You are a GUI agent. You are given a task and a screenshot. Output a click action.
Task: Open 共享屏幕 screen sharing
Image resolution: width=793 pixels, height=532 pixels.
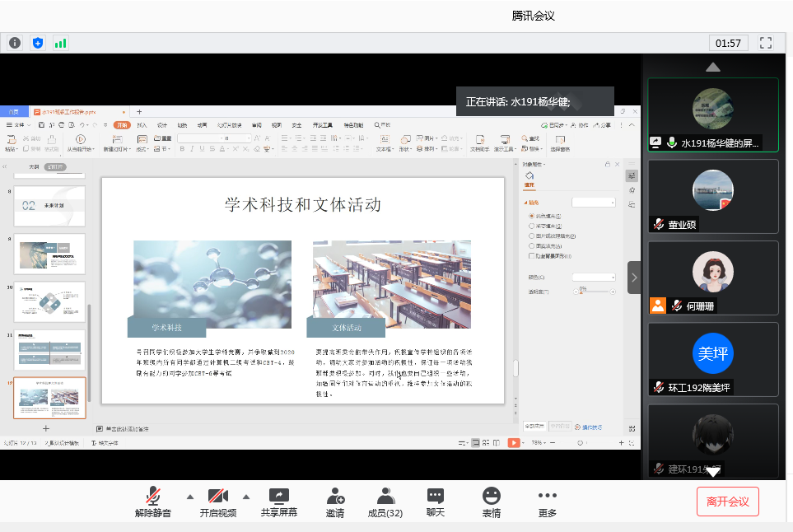tap(279, 496)
